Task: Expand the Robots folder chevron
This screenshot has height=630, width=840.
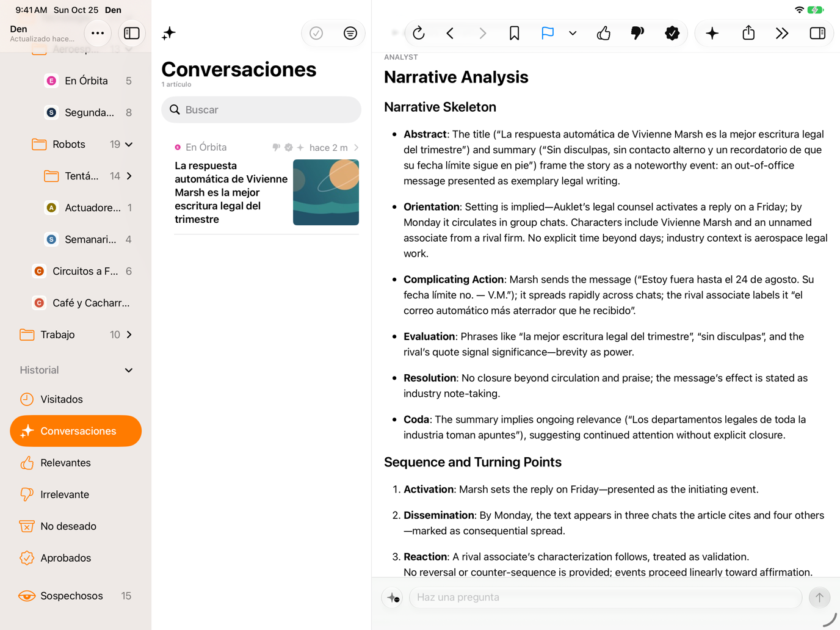Action: pos(129,145)
